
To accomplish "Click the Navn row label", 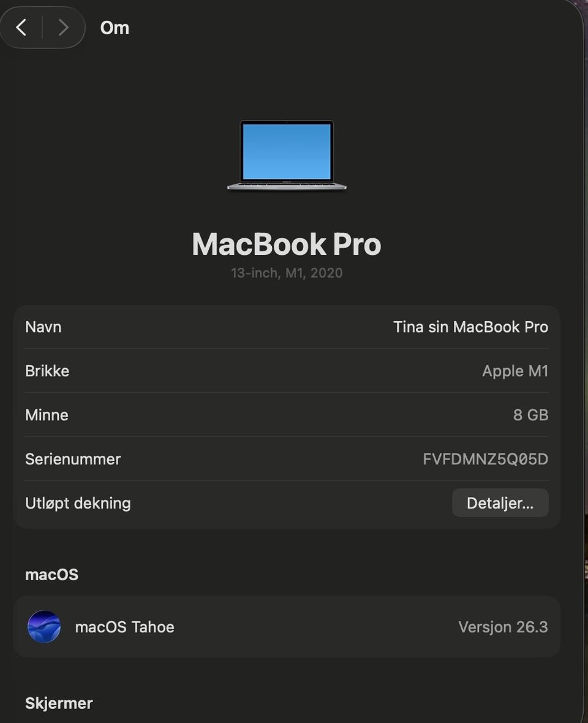I will 43,327.
